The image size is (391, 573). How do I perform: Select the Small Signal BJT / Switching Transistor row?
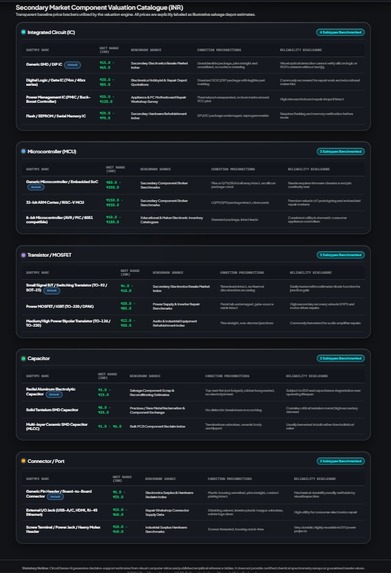(194, 288)
